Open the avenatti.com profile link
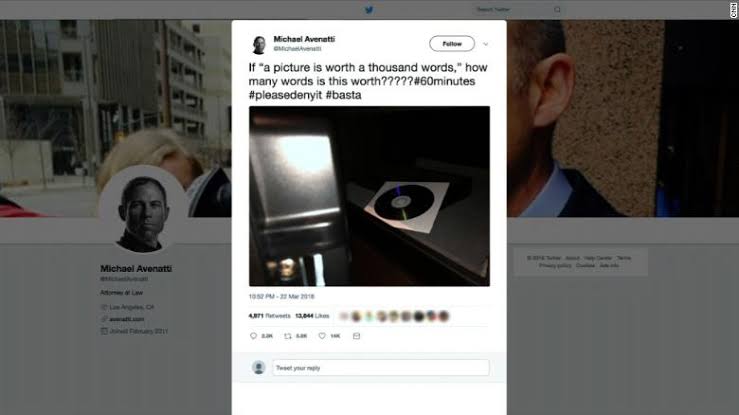Screen dimensions: 739x415 126,319
